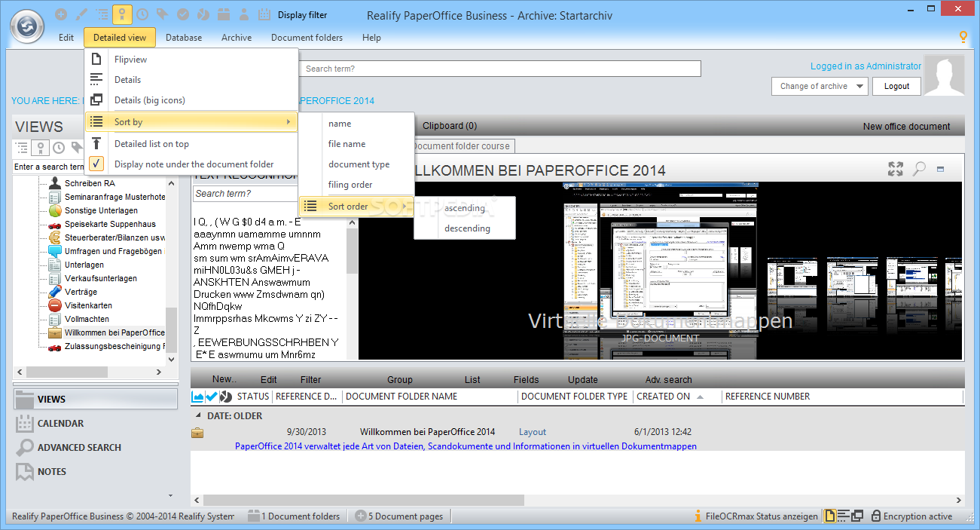Choose Details view option
The height and width of the screenshot is (530, 980).
pyautogui.click(x=191, y=79)
